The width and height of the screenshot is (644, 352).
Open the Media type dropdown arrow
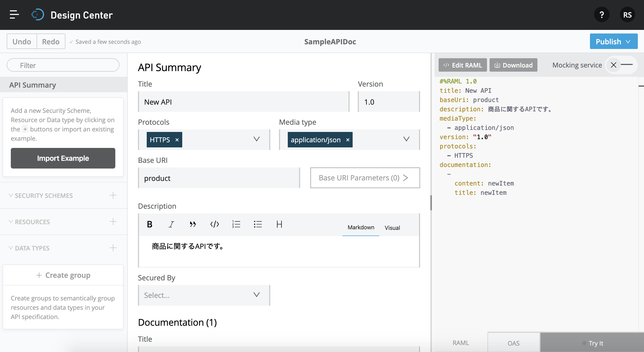pos(406,139)
